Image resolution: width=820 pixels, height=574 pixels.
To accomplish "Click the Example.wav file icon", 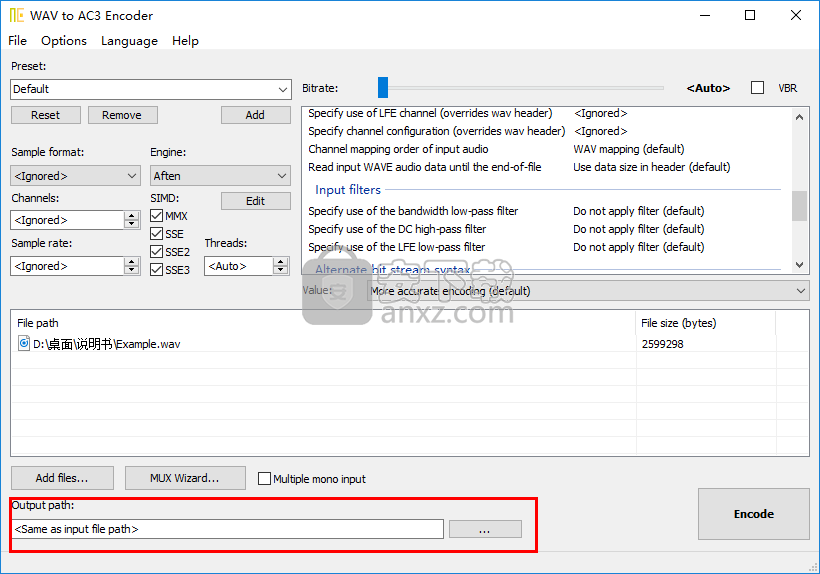I will 24,343.
